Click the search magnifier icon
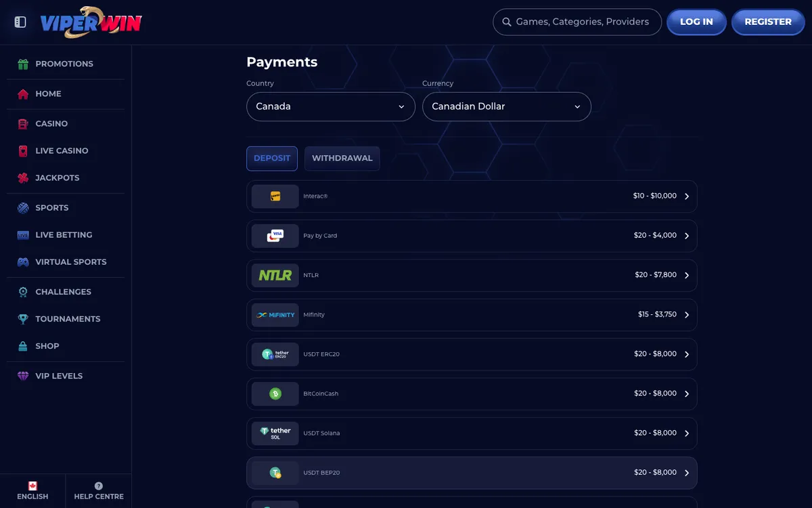 click(x=507, y=22)
